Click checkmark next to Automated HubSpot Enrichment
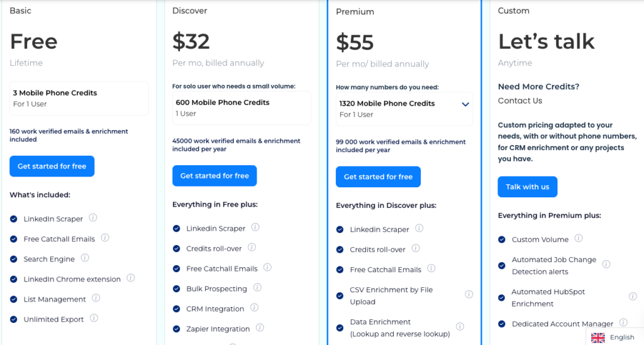Screen dimensions: 644x345 click(x=502, y=298)
